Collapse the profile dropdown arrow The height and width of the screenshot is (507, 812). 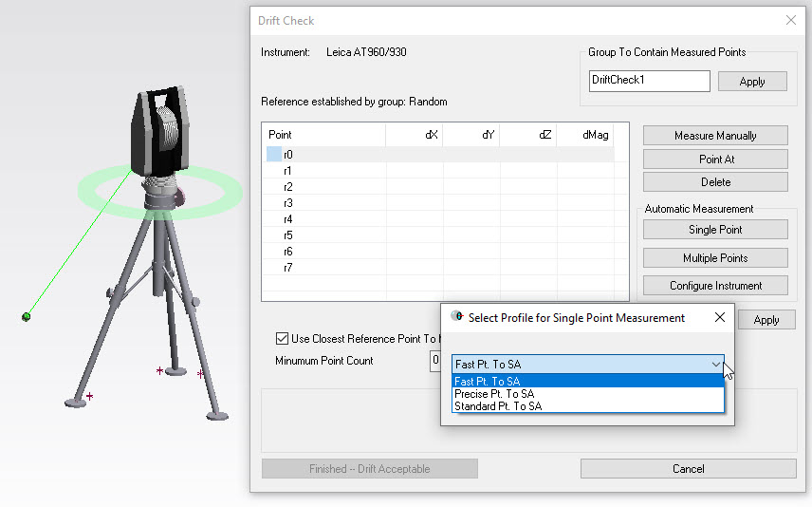coord(714,365)
